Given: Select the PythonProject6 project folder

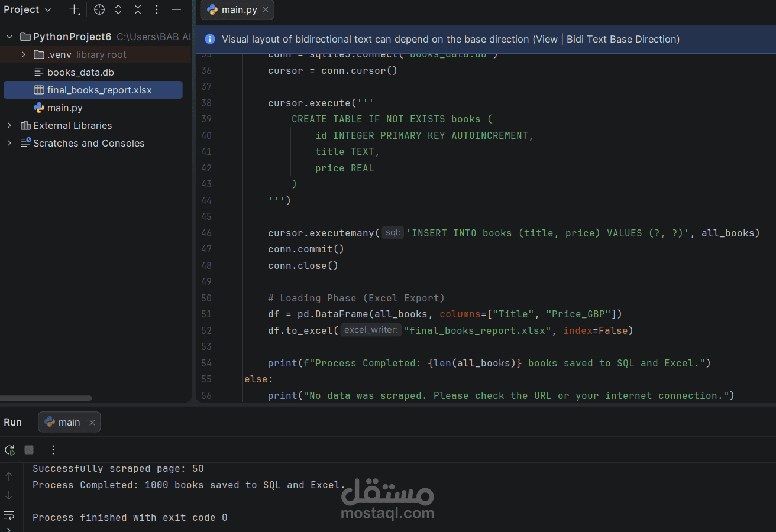Looking at the screenshot, I should [x=72, y=37].
